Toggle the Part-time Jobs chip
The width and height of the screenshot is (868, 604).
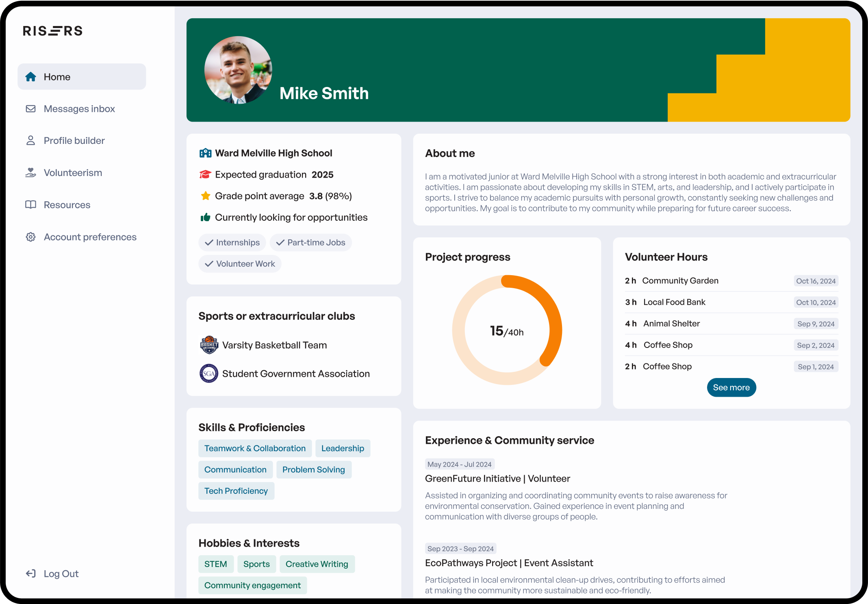[311, 242]
